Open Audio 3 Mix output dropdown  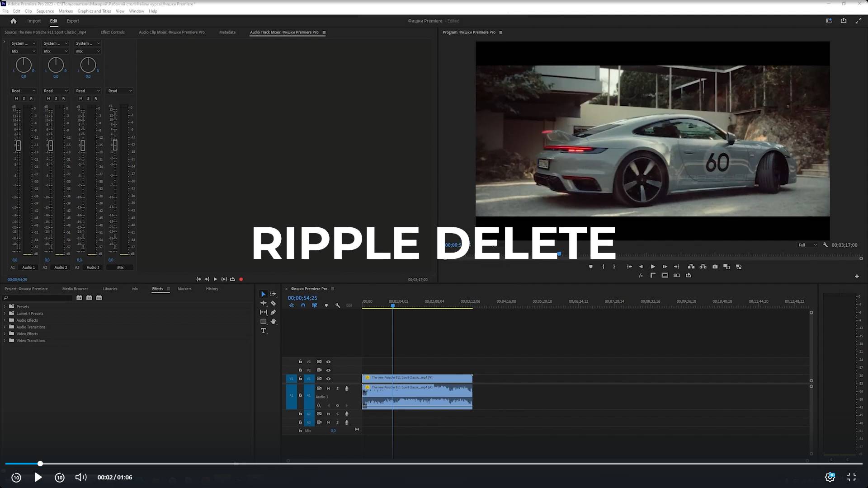[x=88, y=51]
